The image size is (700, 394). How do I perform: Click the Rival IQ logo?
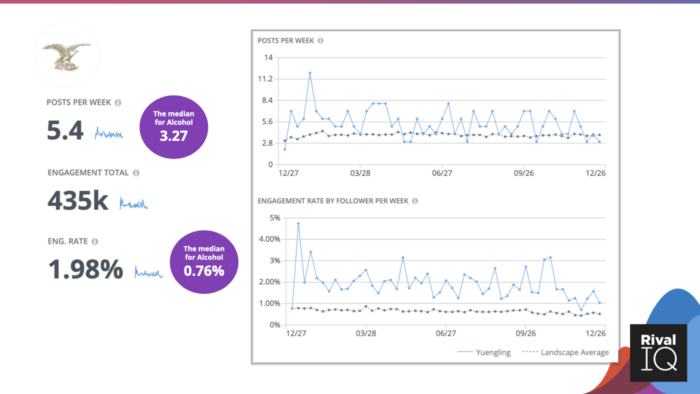coord(658,353)
